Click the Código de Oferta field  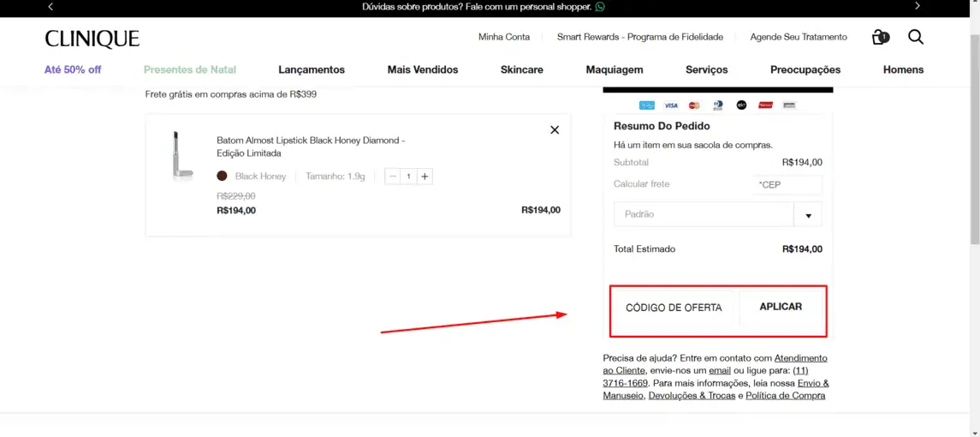674,308
